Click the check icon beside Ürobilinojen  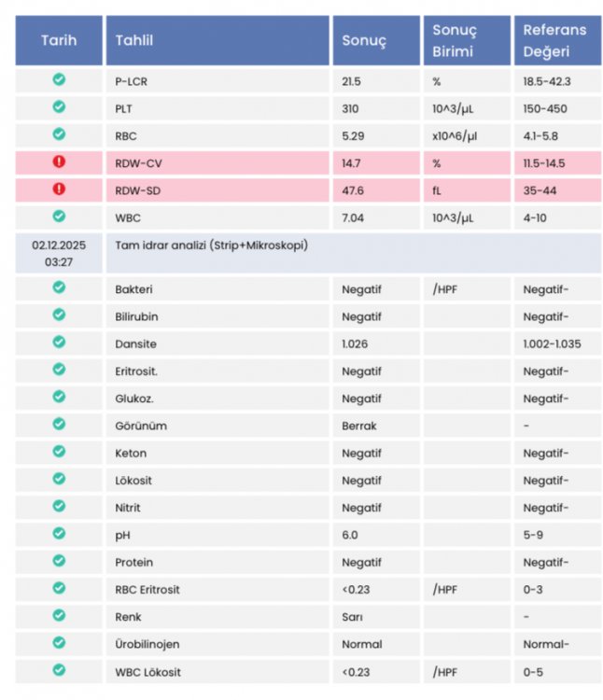[x=59, y=642]
